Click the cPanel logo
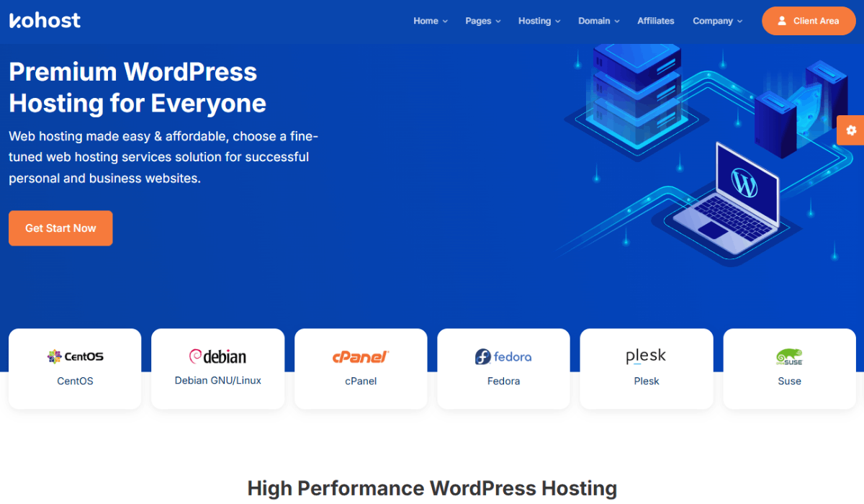This screenshot has height=504, width=864. 361,356
